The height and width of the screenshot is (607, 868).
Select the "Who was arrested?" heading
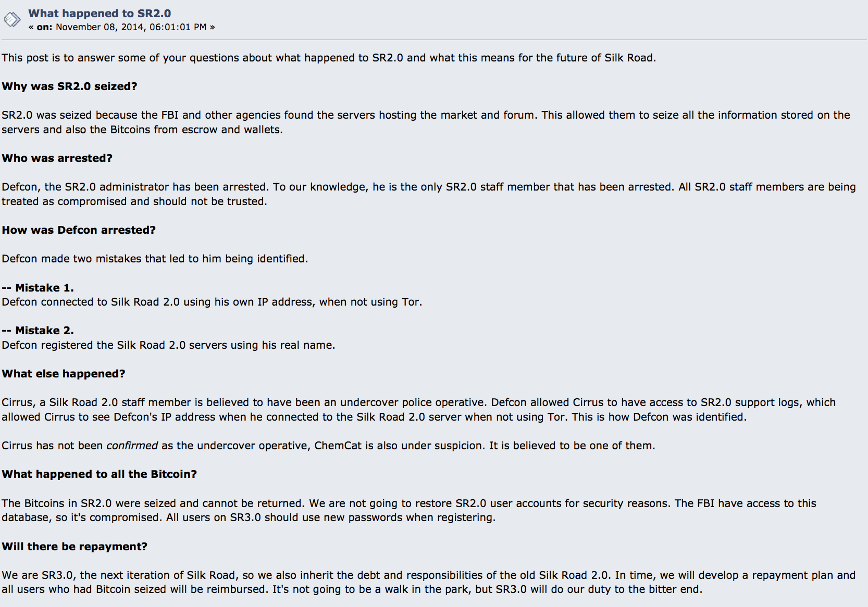pos(57,158)
